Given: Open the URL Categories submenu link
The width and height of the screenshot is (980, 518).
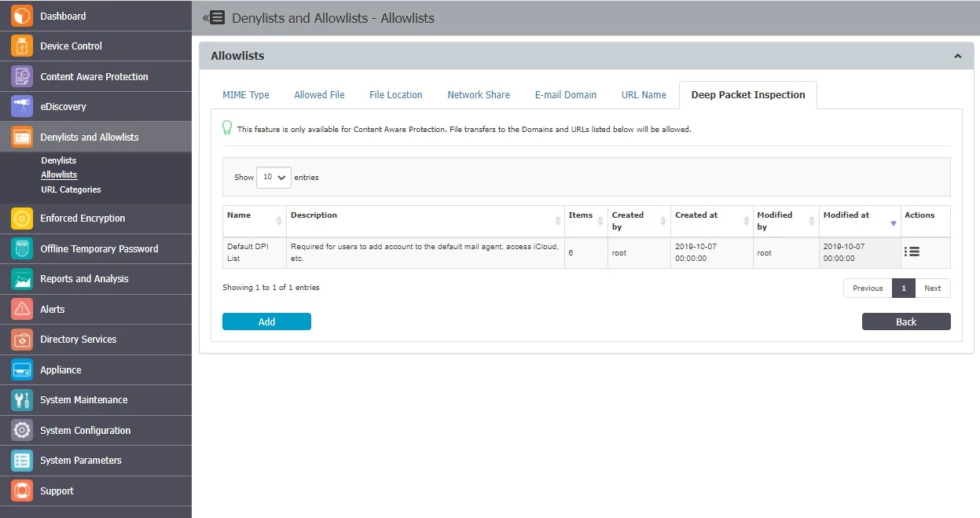Looking at the screenshot, I should coord(71,189).
